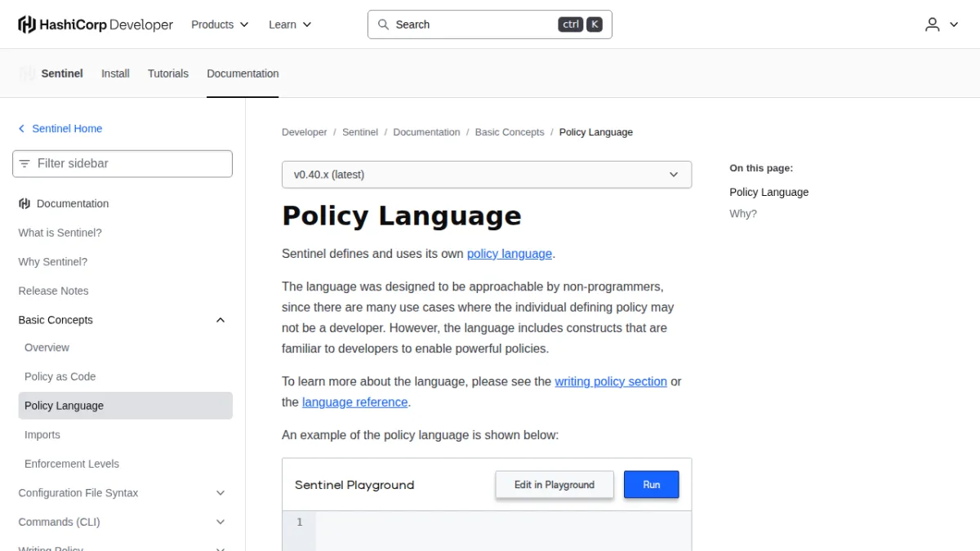Go to the Sentinel product home tab
The height and width of the screenshot is (551, 980).
62,73
